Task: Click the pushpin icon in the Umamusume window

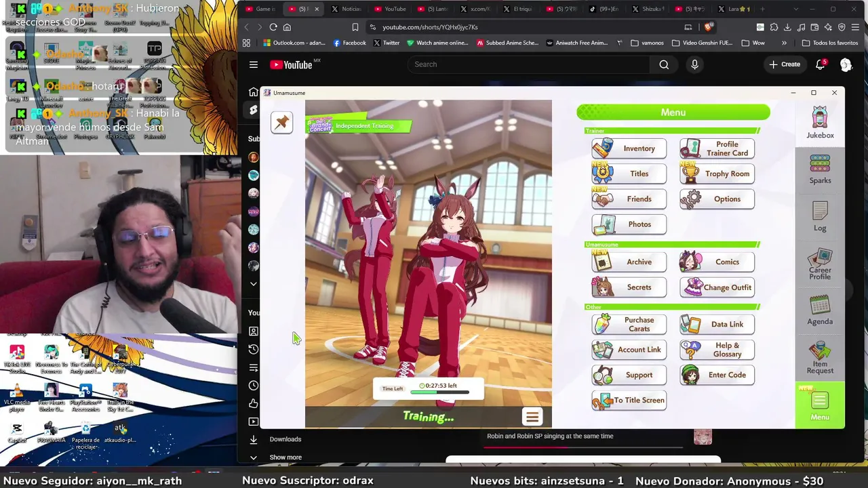Action: click(x=281, y=122)
